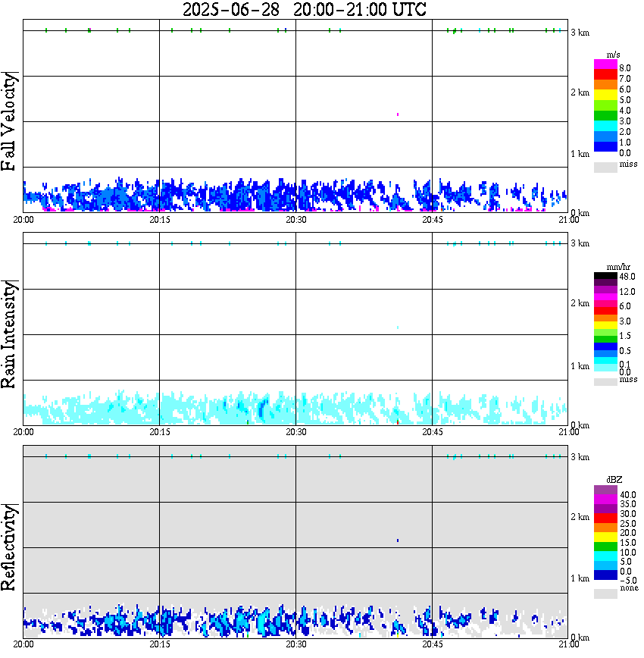The width and height of the screenshot is (644, 658).
Task: Select the grey 'miss' swatch in the Rain Intensity legend
Action: coord(605,382)
